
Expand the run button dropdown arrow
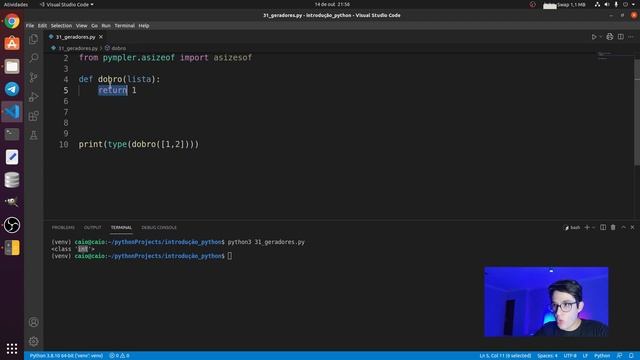click(x=600, y=37)
